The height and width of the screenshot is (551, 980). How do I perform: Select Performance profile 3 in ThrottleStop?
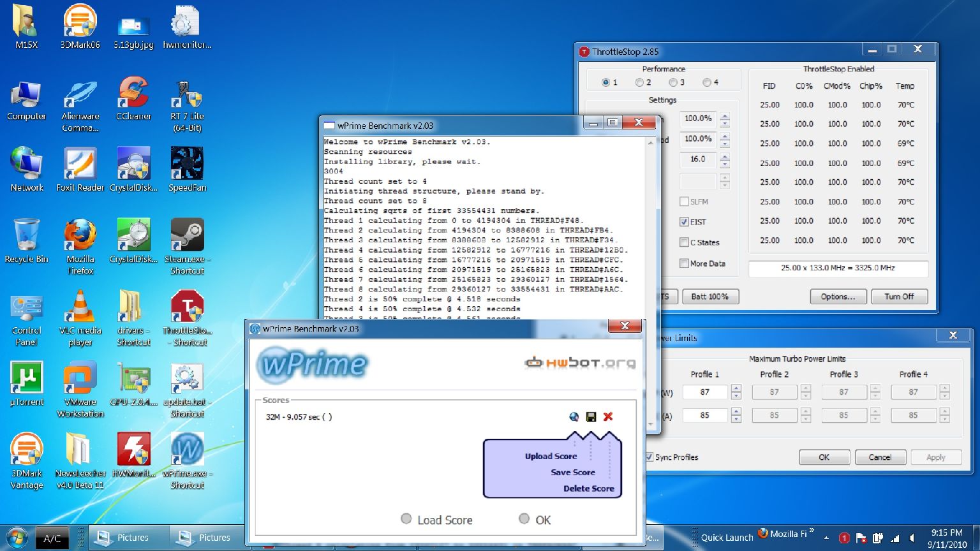pos(672,82)
